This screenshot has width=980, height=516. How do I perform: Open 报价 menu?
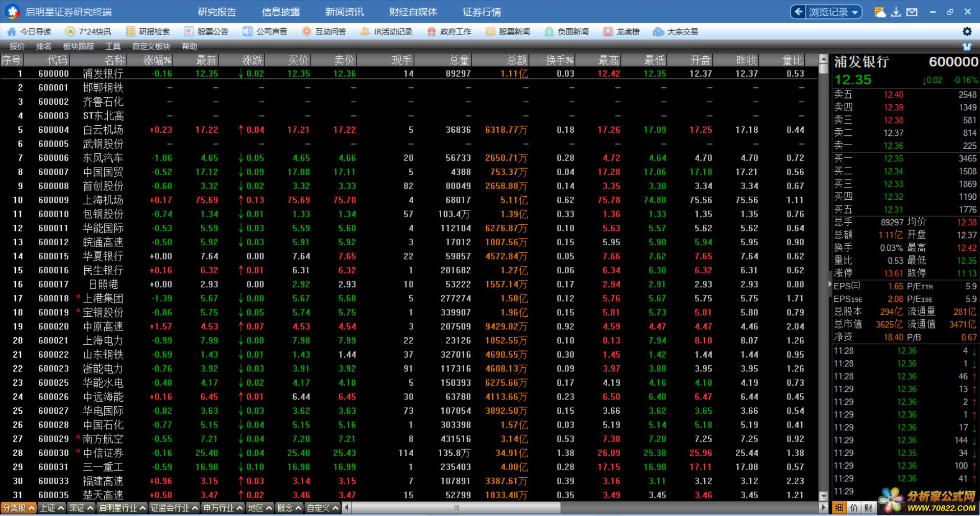click(x=17, y=46)
